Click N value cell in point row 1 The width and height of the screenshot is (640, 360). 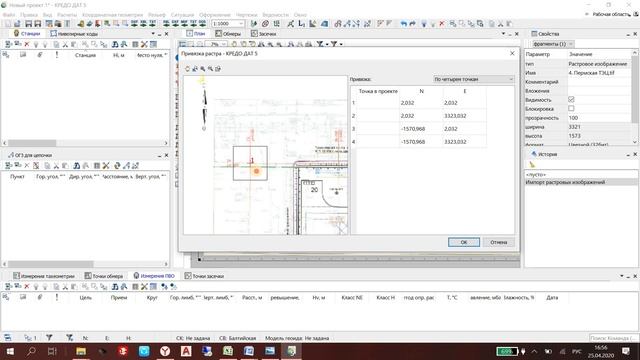(x=420, y=103)
